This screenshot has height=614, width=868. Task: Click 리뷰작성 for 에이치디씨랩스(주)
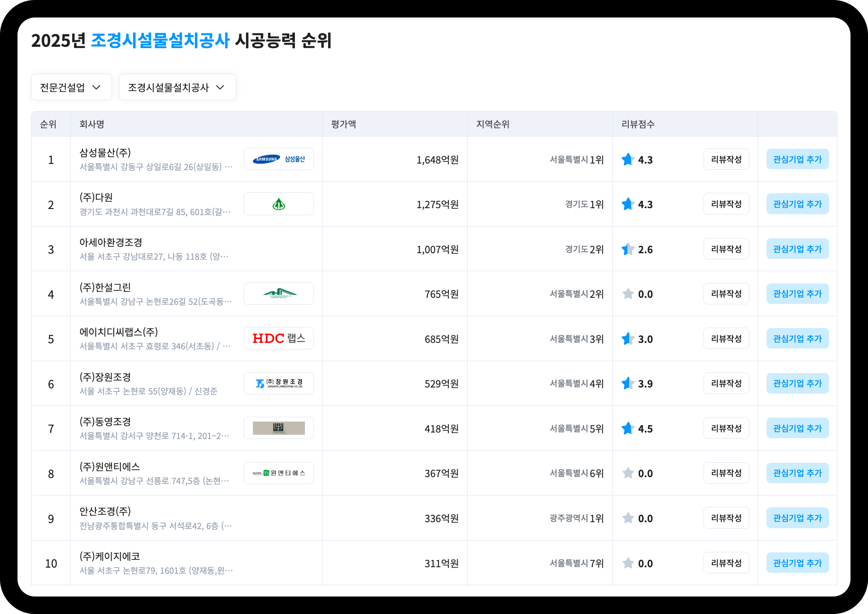point(726,338)
